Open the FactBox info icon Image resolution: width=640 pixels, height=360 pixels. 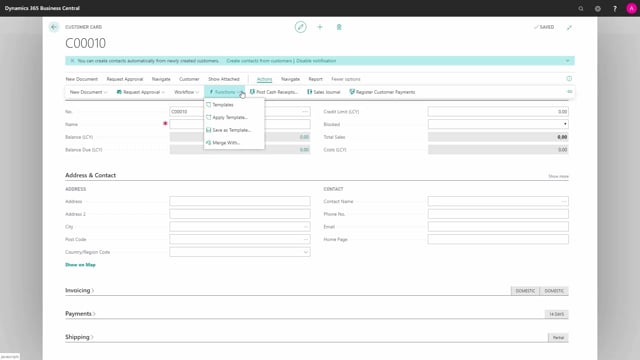[569, 78]
